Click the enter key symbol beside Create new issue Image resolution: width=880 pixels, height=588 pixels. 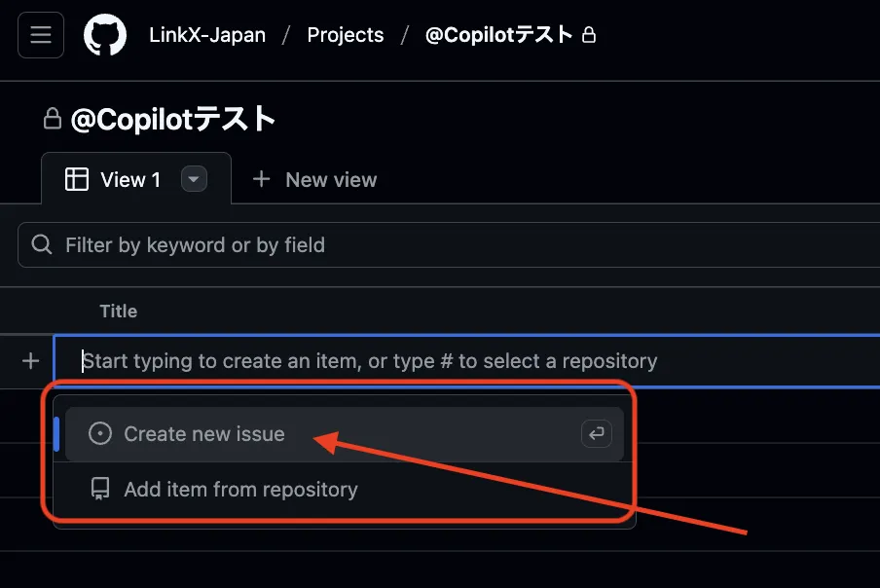tap(597, 434)
